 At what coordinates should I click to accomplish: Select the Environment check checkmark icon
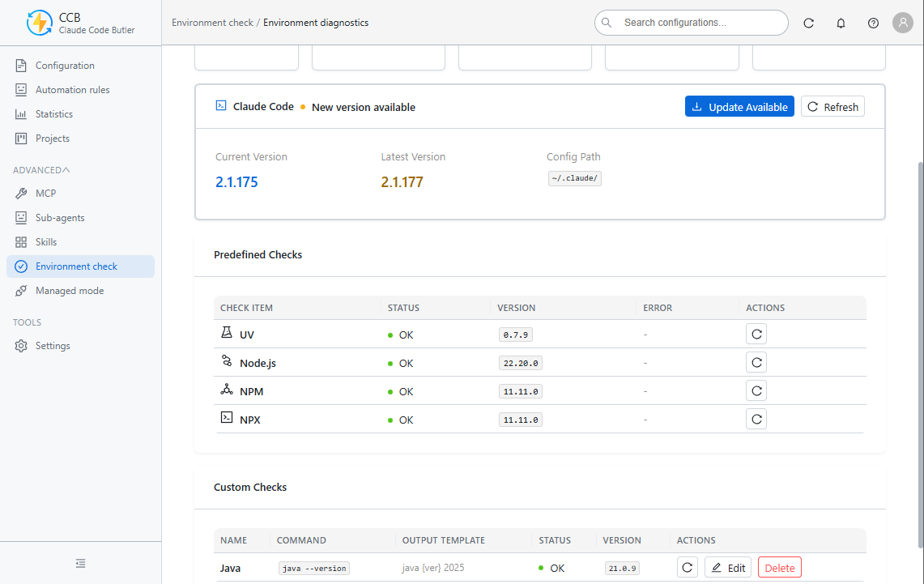[21, 266]
